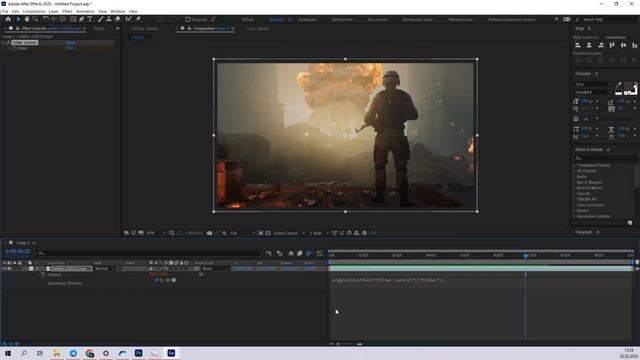Image resolution: width=640 pixels, height=360 pixels.
Task: Enable the Snapping checkbox
Action: coord(188,19)
